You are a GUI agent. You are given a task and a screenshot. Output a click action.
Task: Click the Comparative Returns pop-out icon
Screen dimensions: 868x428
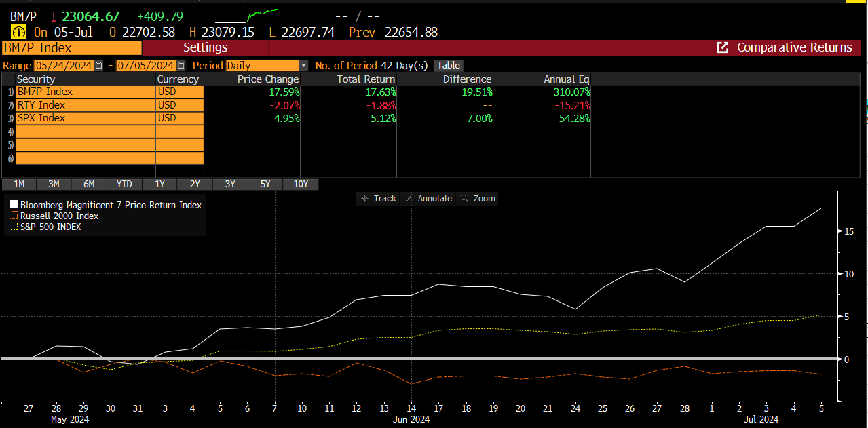[723, 47]
